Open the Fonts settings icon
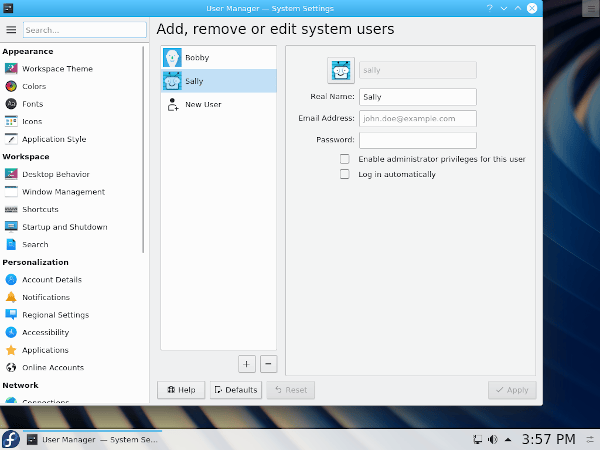The image size is (600, 450). pos(12,104)
